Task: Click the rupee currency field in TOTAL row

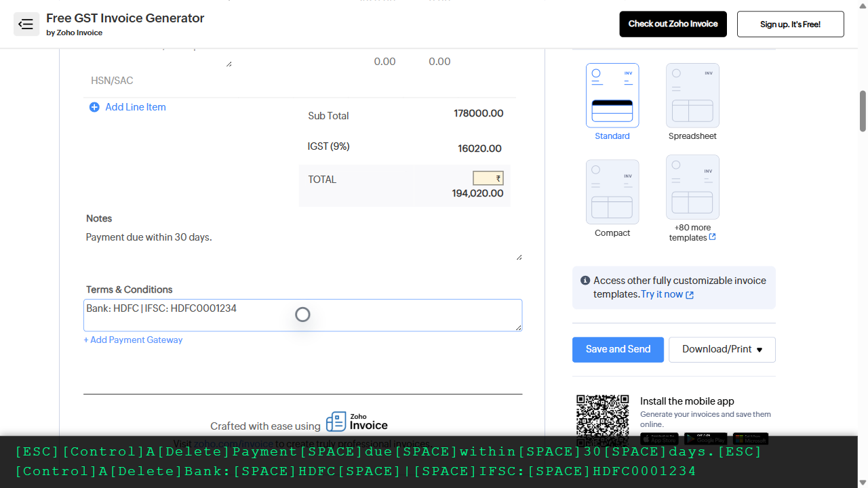Action: 488,178
